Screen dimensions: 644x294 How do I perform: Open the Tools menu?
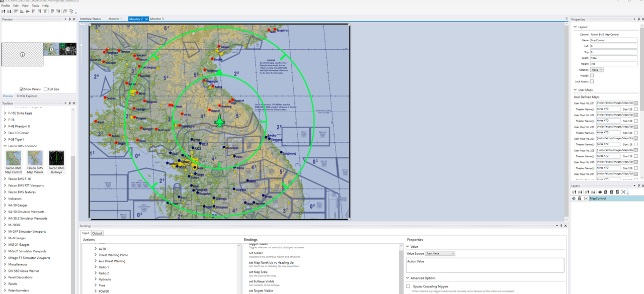35,6
